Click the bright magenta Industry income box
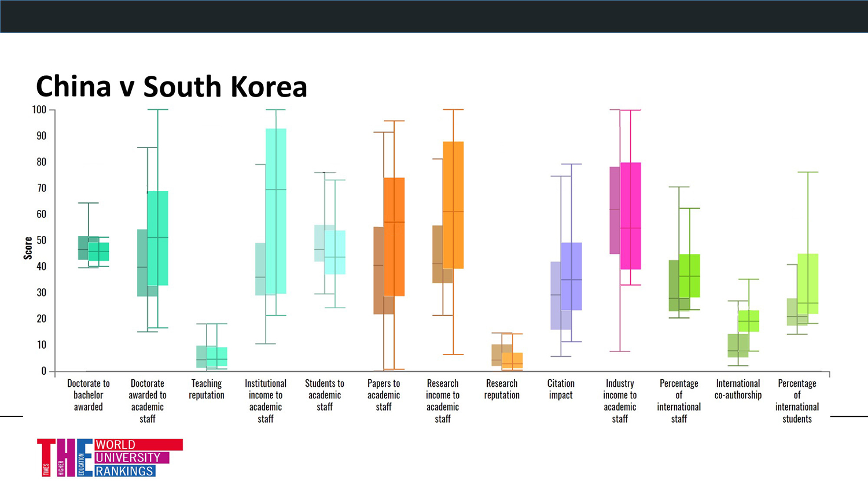 coord(630,216)
